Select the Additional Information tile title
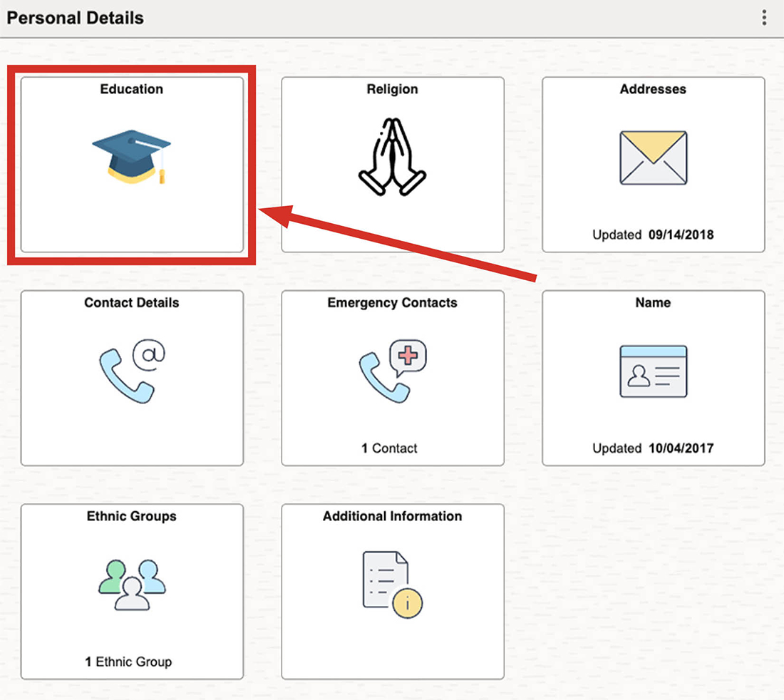 click(x=392, y=516)
